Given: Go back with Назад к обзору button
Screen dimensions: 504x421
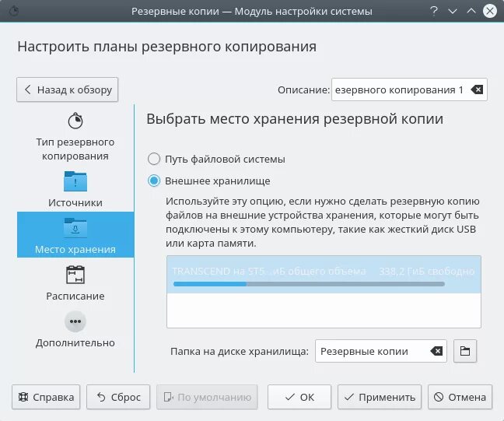Looking at the screenshot, I should [67, 89].
